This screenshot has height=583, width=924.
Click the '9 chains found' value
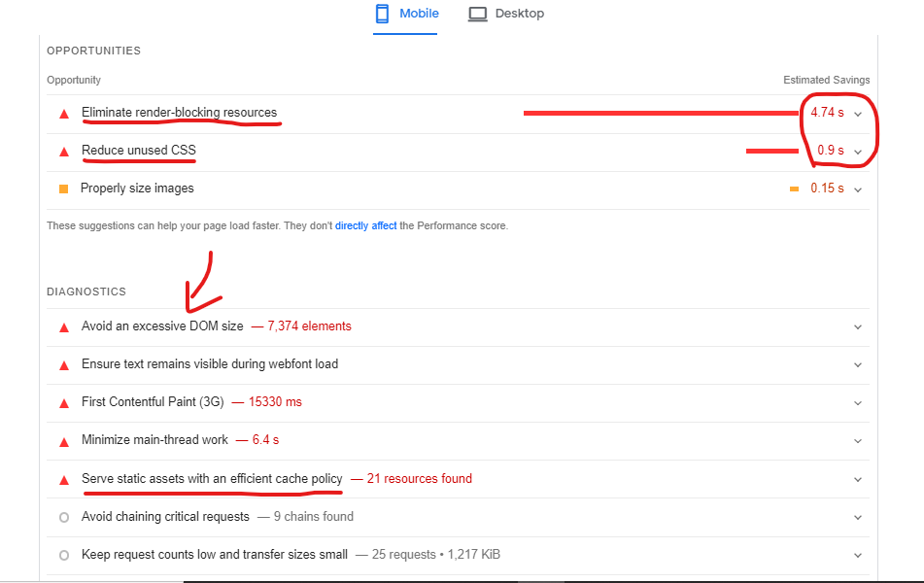click(x=314, y=516)
